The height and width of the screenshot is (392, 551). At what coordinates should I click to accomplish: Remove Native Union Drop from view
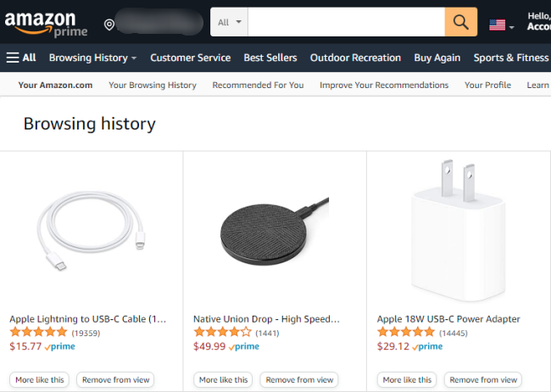coord(299,380)
